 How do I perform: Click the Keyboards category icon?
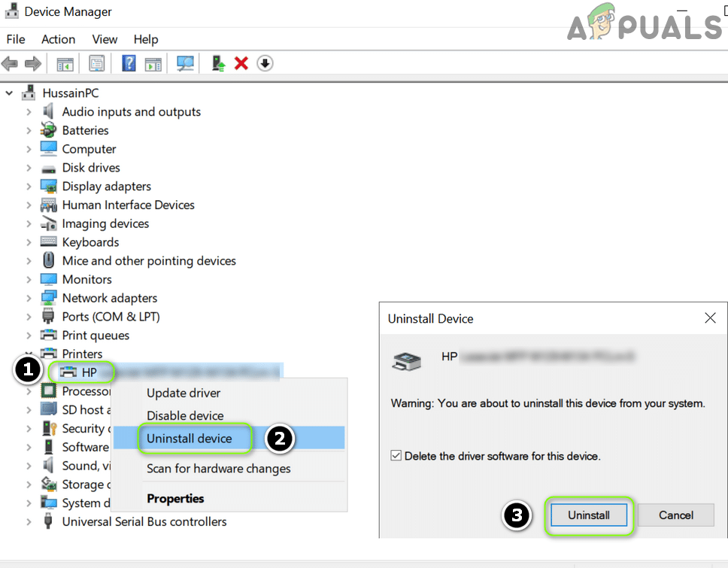pos(48,241)
